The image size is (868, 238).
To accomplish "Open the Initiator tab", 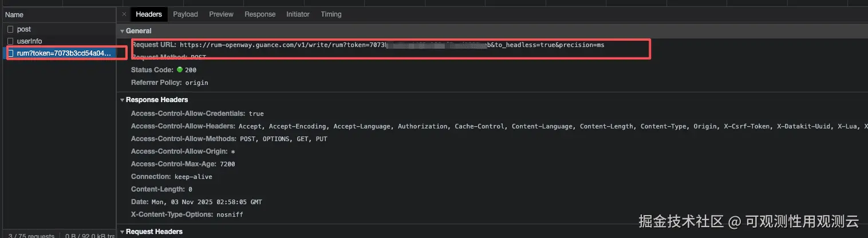I will 298,14.
